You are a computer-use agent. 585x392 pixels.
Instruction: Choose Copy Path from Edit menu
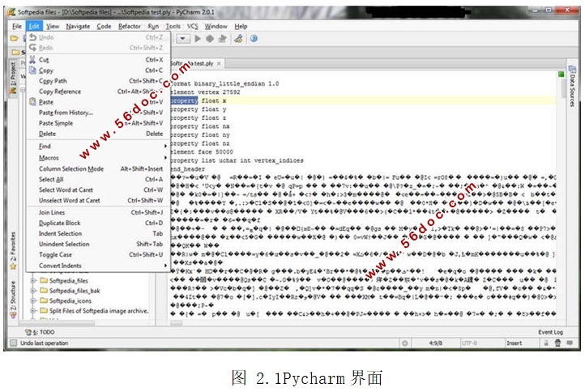[x=99, y=81]
